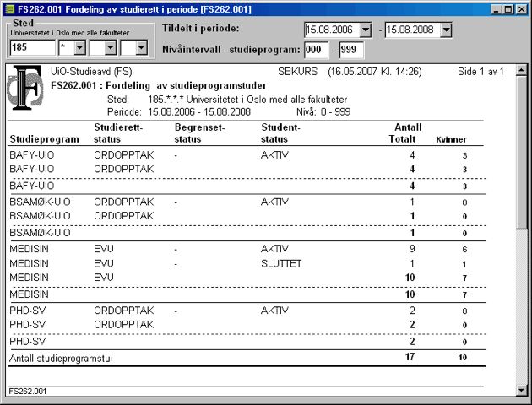Screen dimensions: 532x405
Task: Click the start date field 15.08.2006
Action: tap(332, 30)
